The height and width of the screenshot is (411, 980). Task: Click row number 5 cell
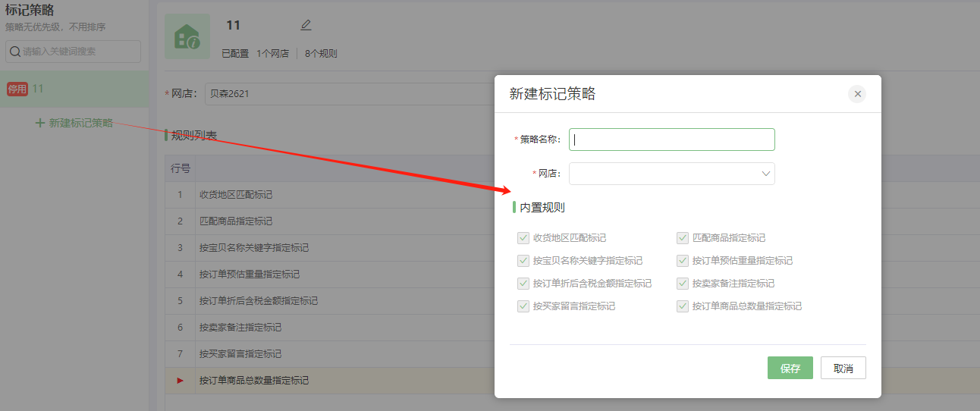(x=181, y=301)
